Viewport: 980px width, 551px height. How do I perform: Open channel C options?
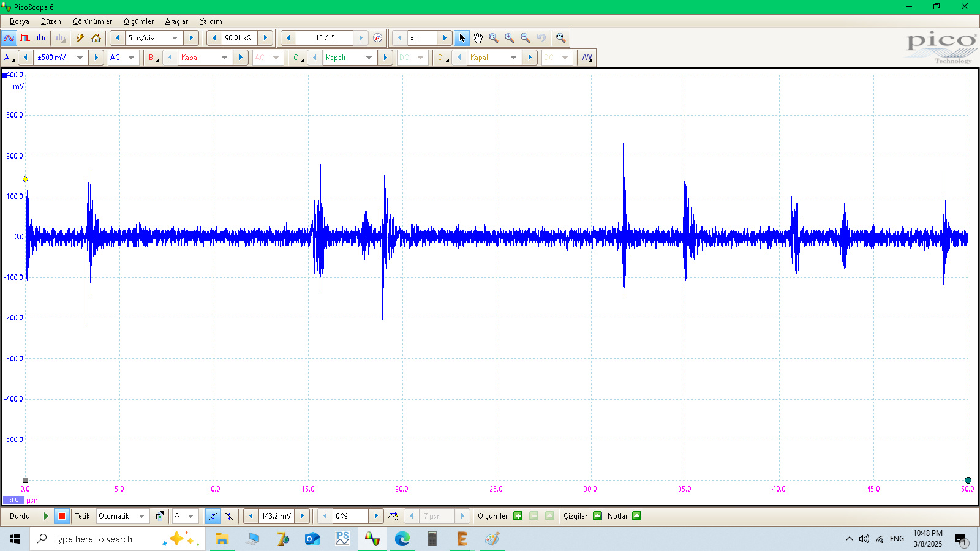point(298,58)
